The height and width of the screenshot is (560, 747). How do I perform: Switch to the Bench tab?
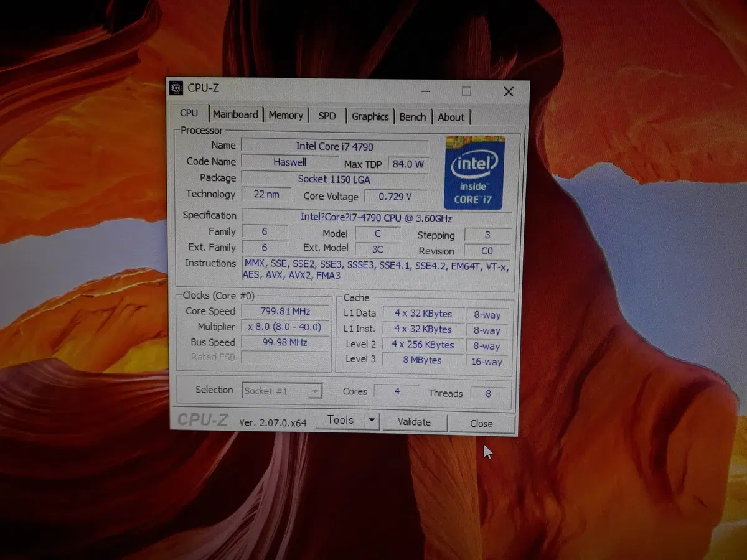pyautogui.click(x=413, y=116)
